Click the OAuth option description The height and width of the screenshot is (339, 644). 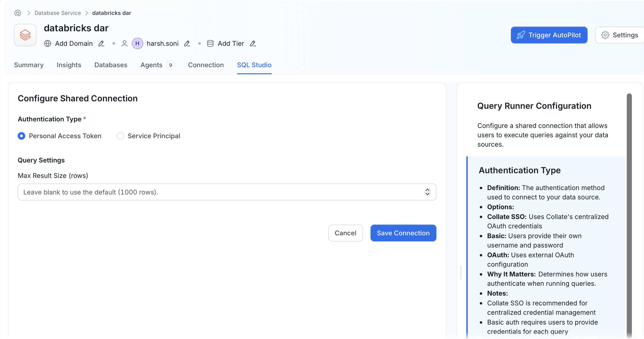click(x=530, y=260)
